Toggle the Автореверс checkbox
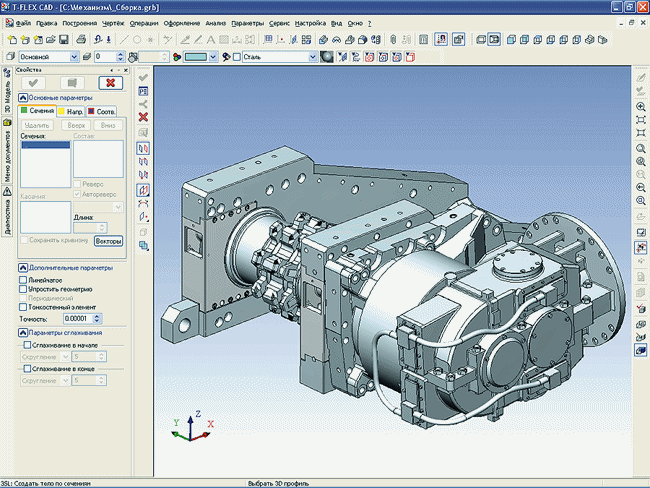The width and height of the screenshot is (650, 488). [77, 194]
